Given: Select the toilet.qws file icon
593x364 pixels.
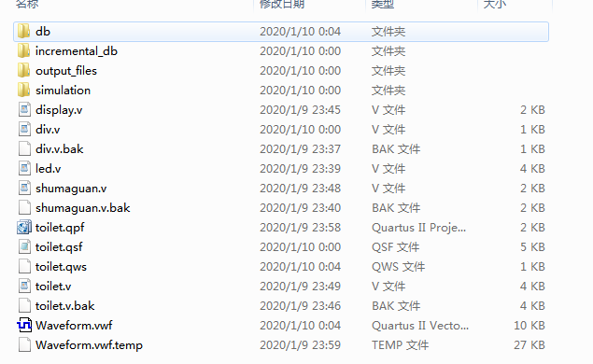Looking at the screenshot, I should point(24,267).
